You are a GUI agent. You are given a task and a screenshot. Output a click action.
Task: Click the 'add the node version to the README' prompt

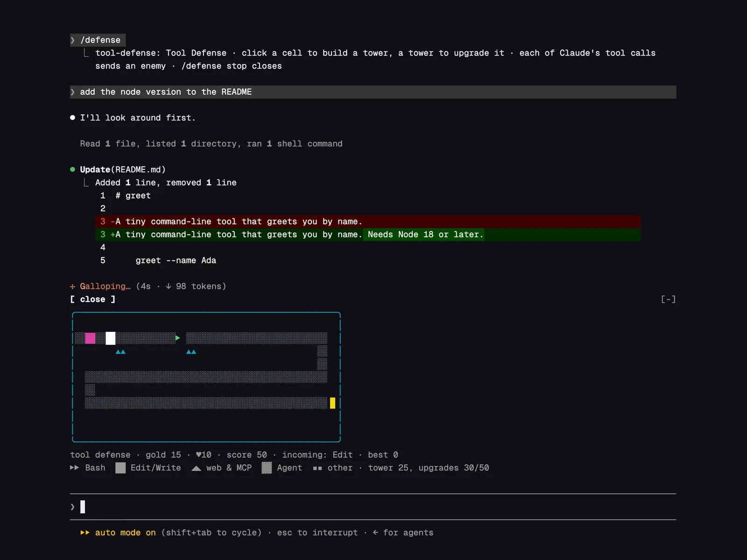166,92
